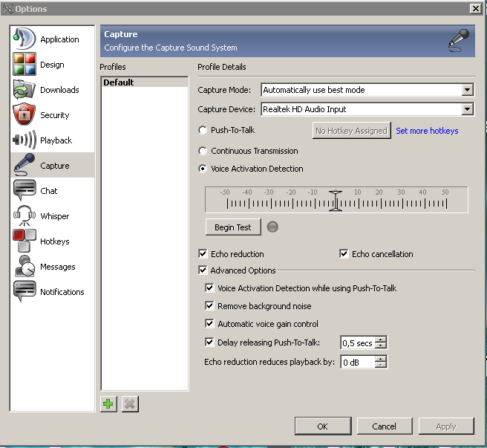Viewport: 487px width, 448px height.
Task: Confirm settings with OK button
Action: [x=323, y=426]
